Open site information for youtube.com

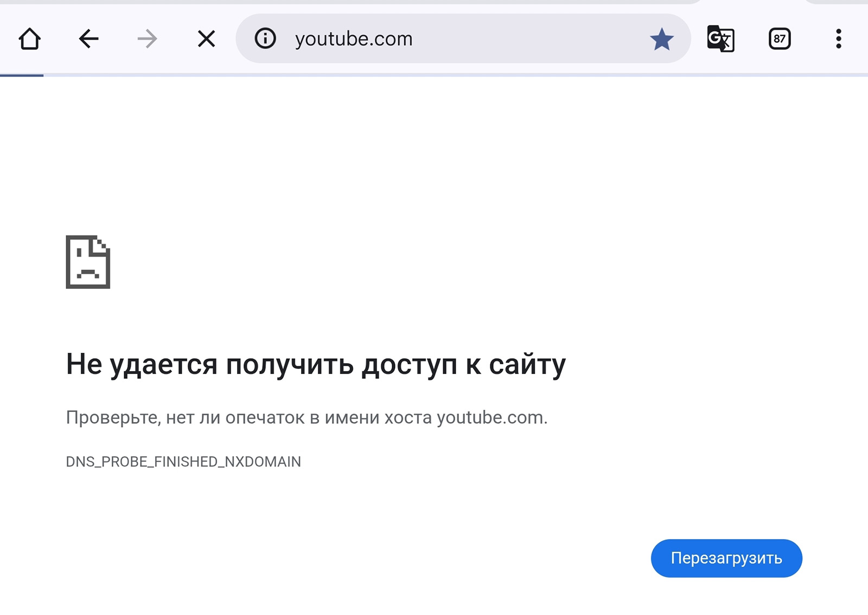pos(265,39)
